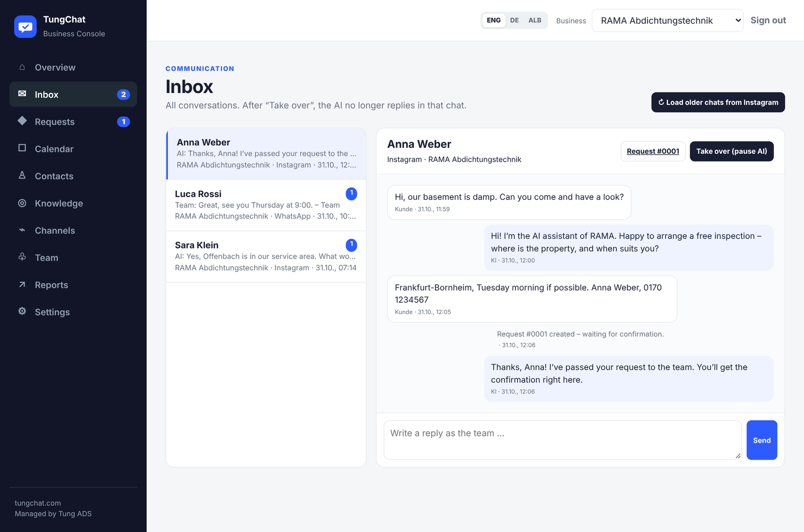Click the tungchat.com footer text

pyautogui.click(x=38, y=503)
